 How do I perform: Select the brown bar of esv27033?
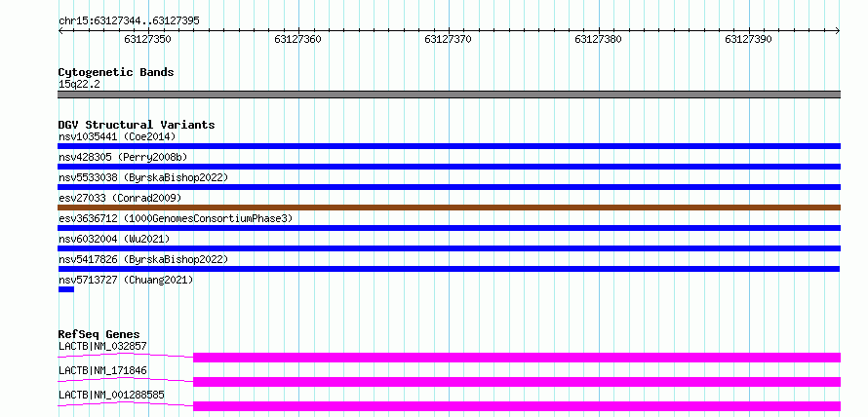[x=449, y=208]
